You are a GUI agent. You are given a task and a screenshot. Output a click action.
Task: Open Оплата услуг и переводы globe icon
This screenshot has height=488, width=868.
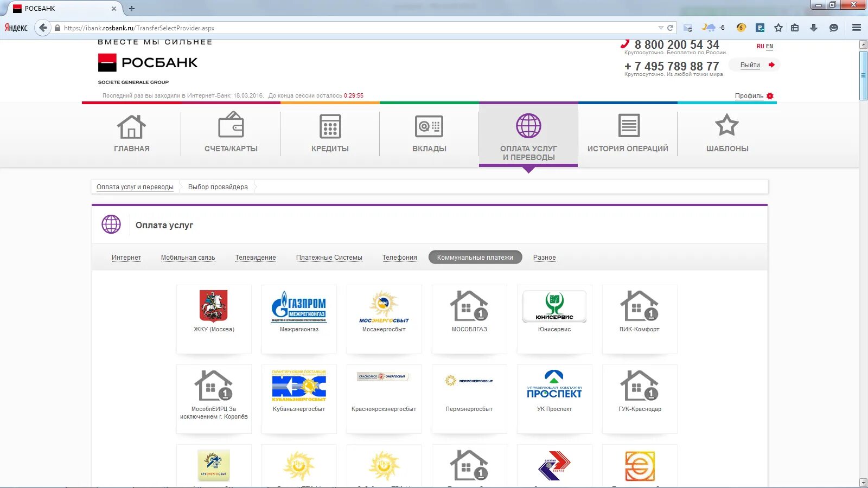(528, 126)
